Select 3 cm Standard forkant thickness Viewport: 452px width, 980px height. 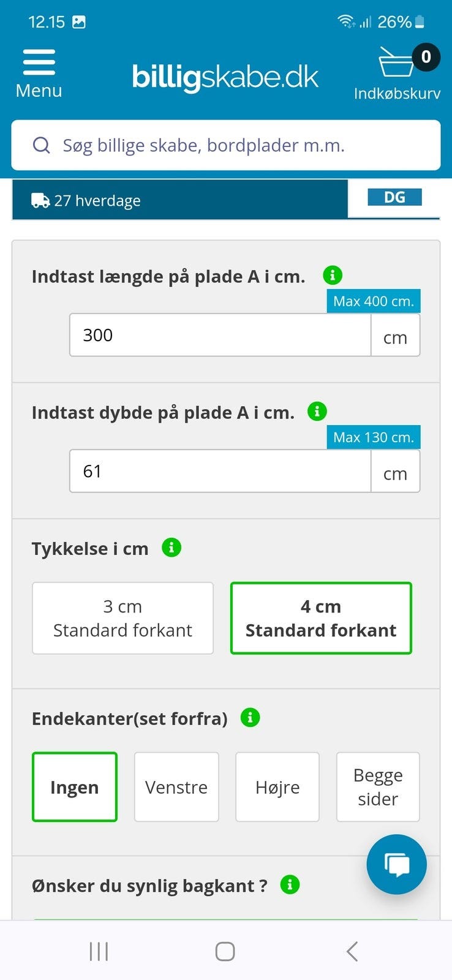(x=122, y=618)
